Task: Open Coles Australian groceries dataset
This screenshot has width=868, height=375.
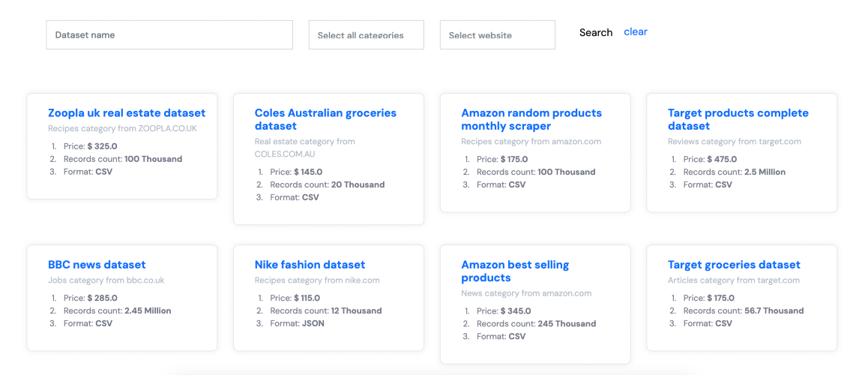Action: (325, 120)
